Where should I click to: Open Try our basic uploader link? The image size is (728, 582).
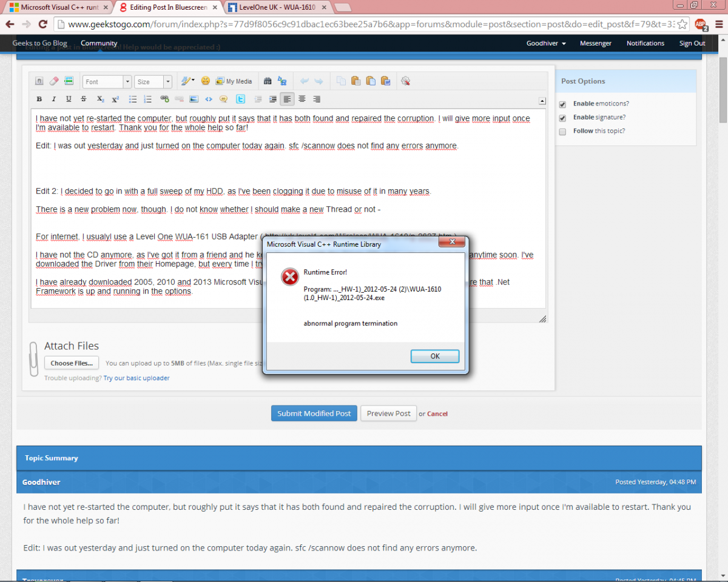click(x=136, y=378)
